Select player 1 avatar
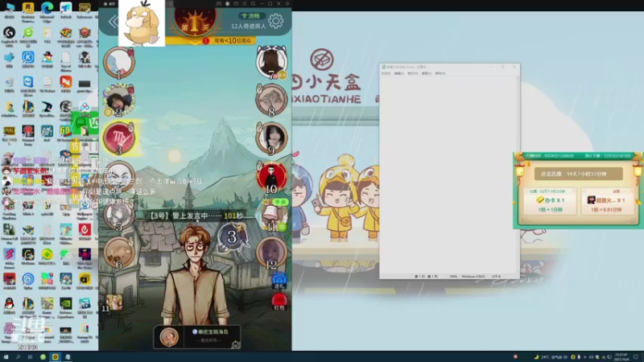Viewport: 644px width, 362px height. (119, 63)
